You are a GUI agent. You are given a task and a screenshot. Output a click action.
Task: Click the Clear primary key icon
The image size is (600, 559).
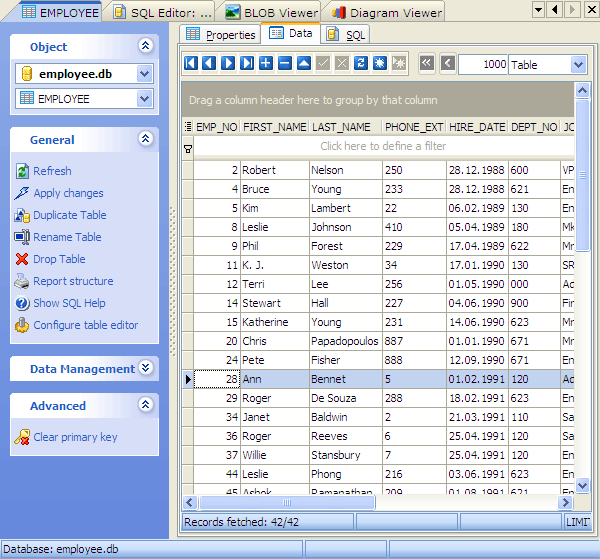point(22,437)
